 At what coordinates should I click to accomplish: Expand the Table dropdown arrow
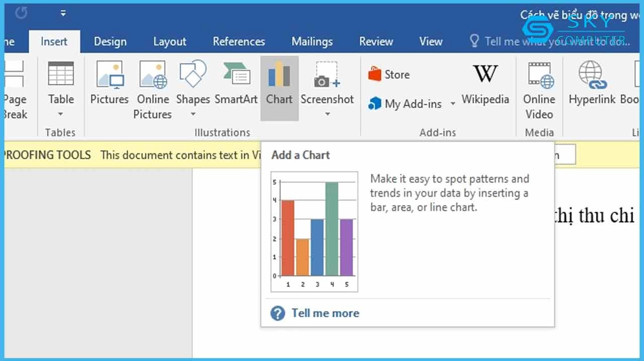61,114
